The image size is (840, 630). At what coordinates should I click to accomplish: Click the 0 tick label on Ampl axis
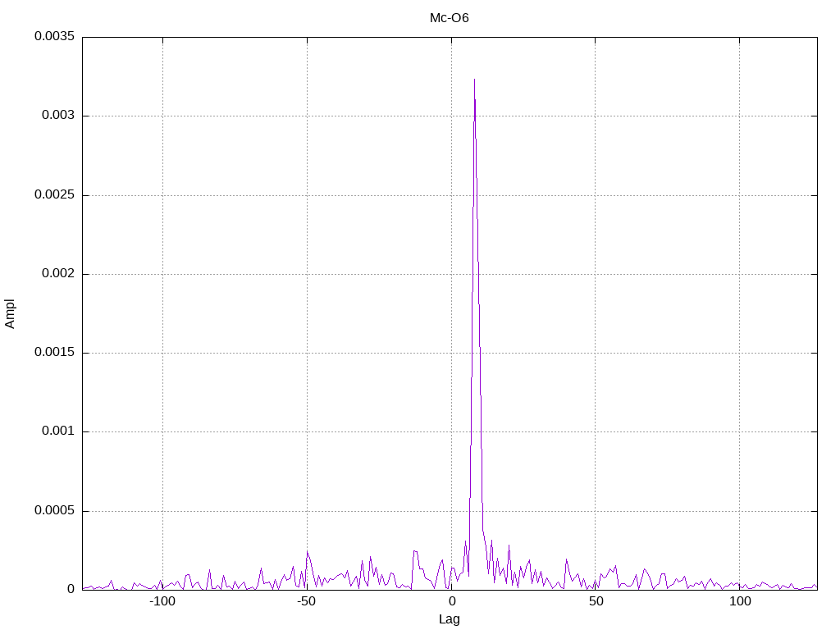click(x=71, y=589)
